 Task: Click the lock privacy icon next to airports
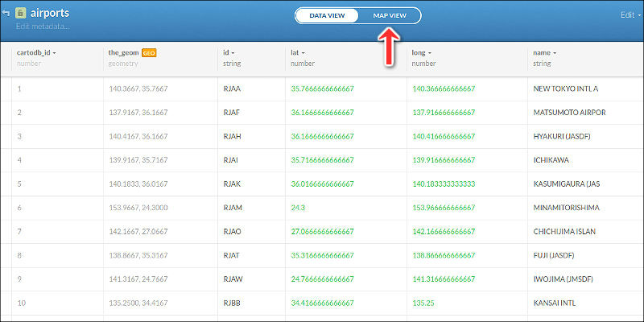pos(21,13)
